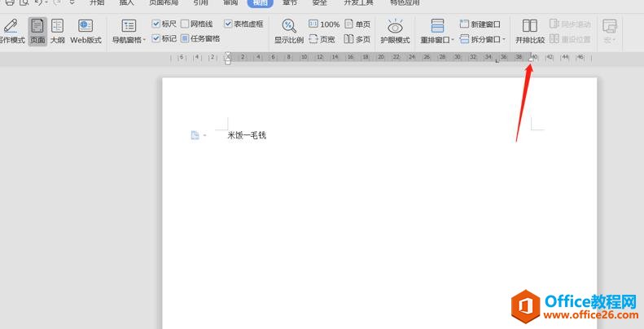Select 单页 single page view
The image size is (644, 329).
tap(357, 24)
